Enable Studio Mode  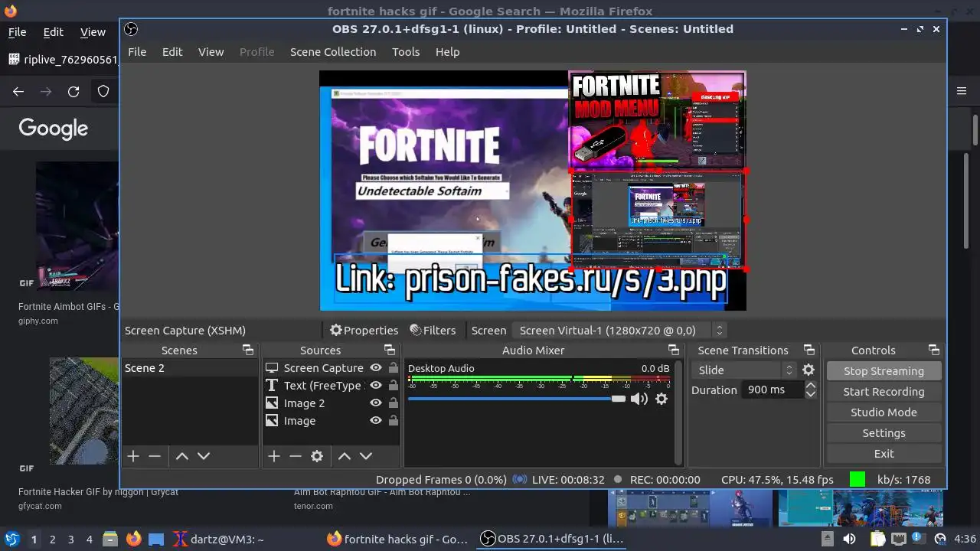tap(884, 412)
